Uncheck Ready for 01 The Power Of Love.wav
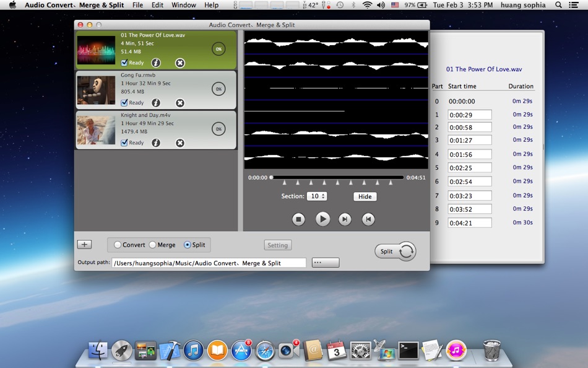588x368 pixels. click(x=124, y=63)
